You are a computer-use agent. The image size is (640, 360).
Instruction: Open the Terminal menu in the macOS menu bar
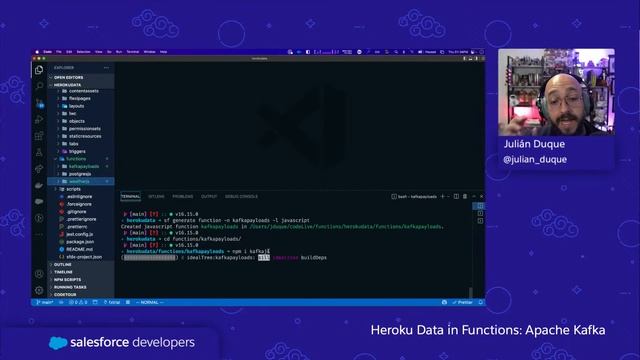(133, 52)
